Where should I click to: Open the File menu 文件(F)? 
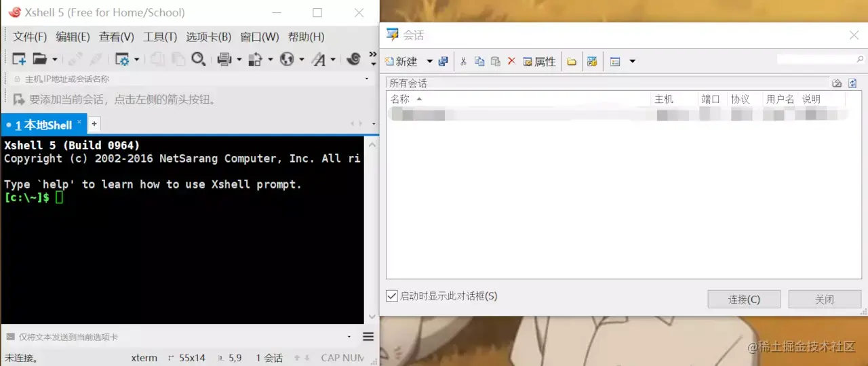tap(30, 37)
